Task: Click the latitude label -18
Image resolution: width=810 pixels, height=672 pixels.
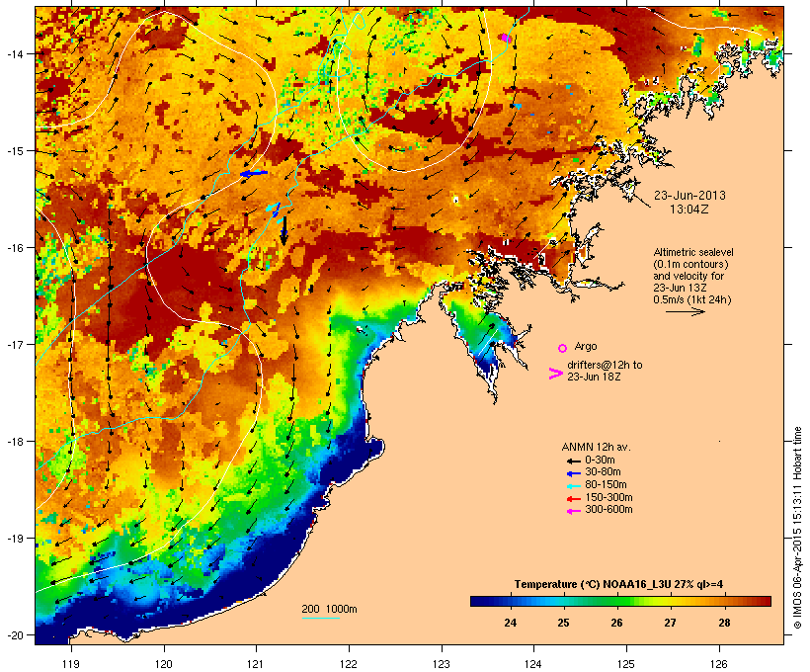Action: pos(15,442)
